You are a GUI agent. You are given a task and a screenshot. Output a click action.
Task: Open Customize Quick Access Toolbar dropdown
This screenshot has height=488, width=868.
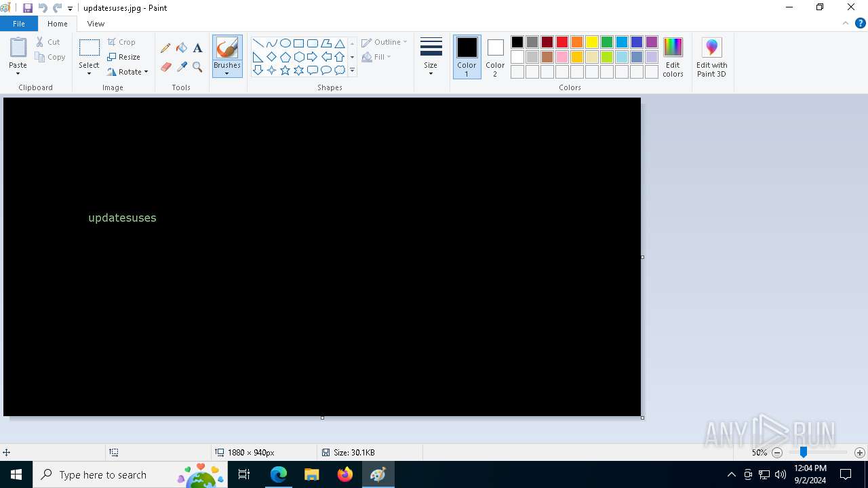(x=70, y=9)
